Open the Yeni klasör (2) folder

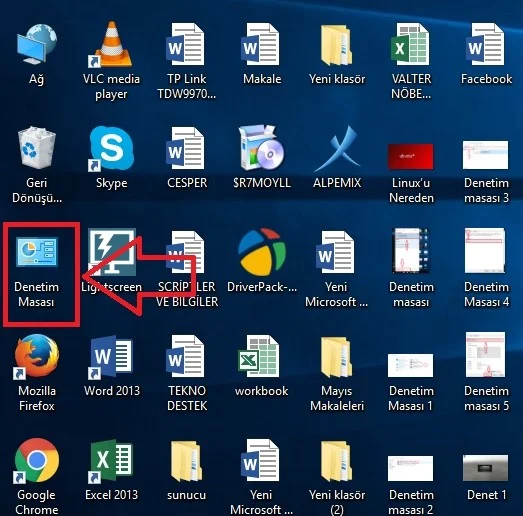tap(337, 461)
